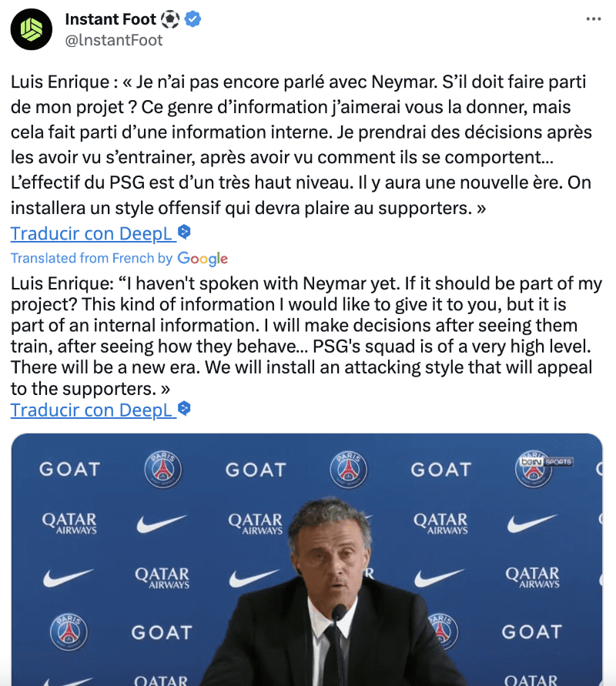The width and height of the screenshot is (616, 686).
Task: Open the three-dot more options menu
Action: (x=593, y=19)
